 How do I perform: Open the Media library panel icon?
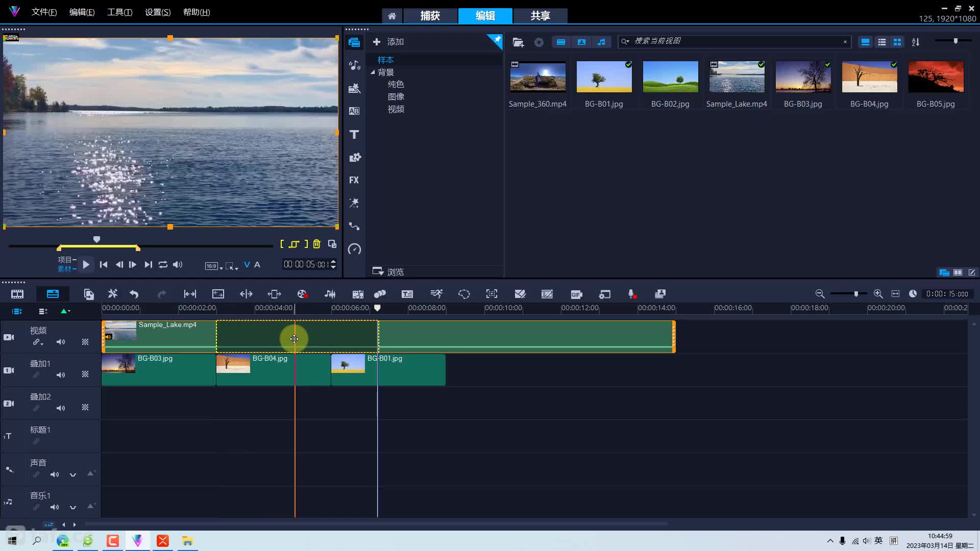354,42
